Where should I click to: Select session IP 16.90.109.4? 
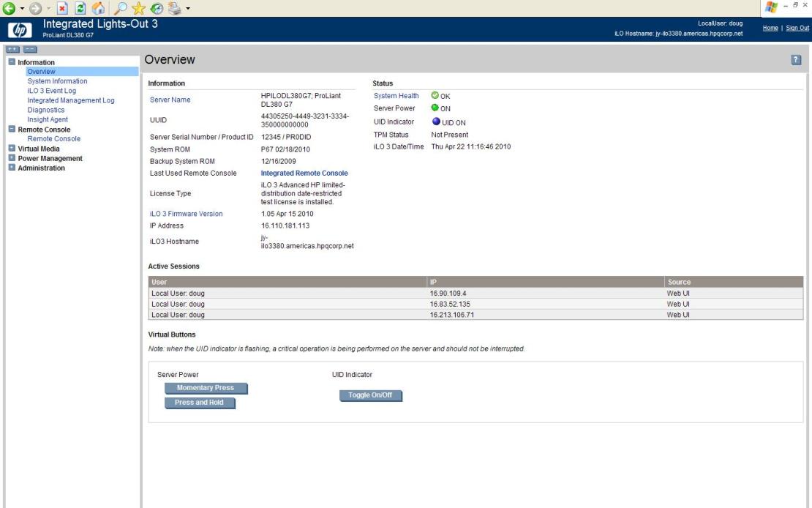[x=448, y=294]
